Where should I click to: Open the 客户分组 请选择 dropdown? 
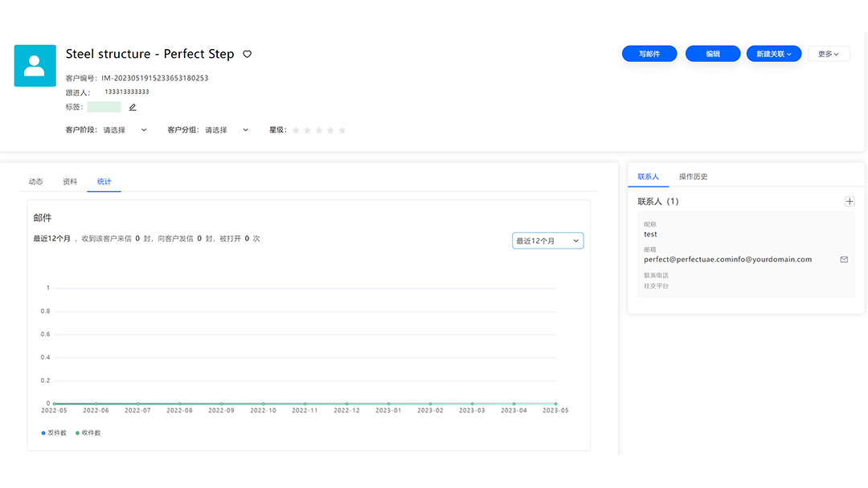coord(227,130)
